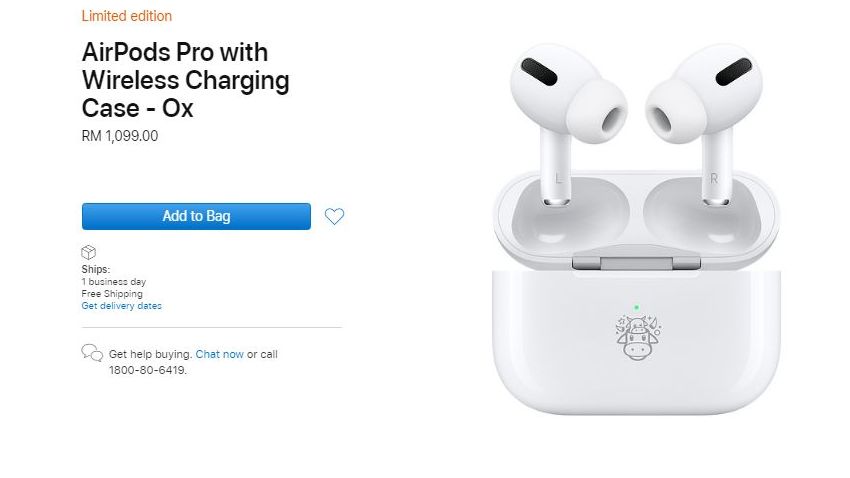Save item with the heart favorite icon

pos(334,216)
